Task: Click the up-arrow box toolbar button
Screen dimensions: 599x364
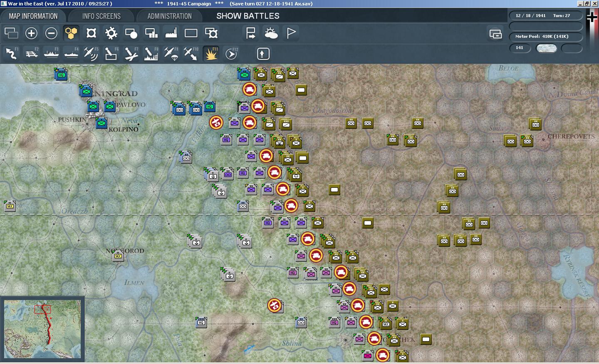Action: [262, 54]
